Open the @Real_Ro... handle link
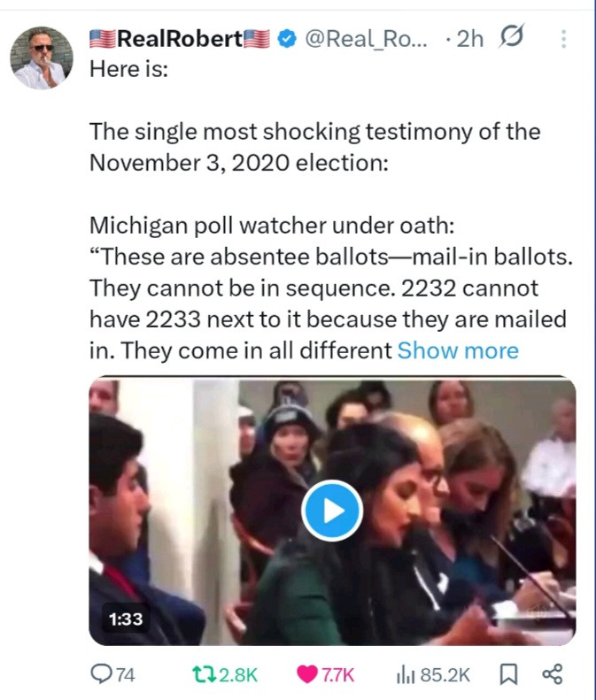The image size is (596, 700). pos(368,39)
